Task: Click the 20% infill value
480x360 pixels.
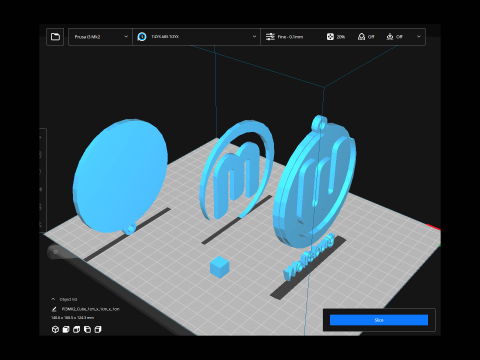Action: [x=341, y=37]
